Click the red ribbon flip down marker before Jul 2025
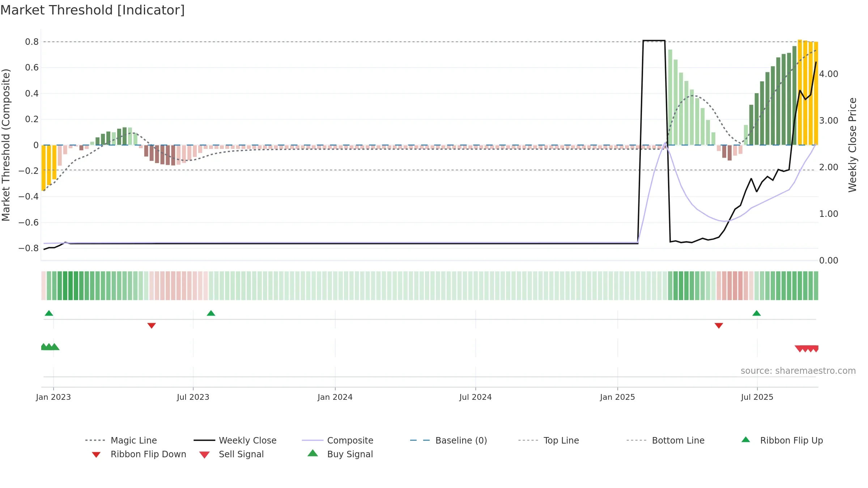The height and width of the screenshot is (488, 868). (719, 326)
